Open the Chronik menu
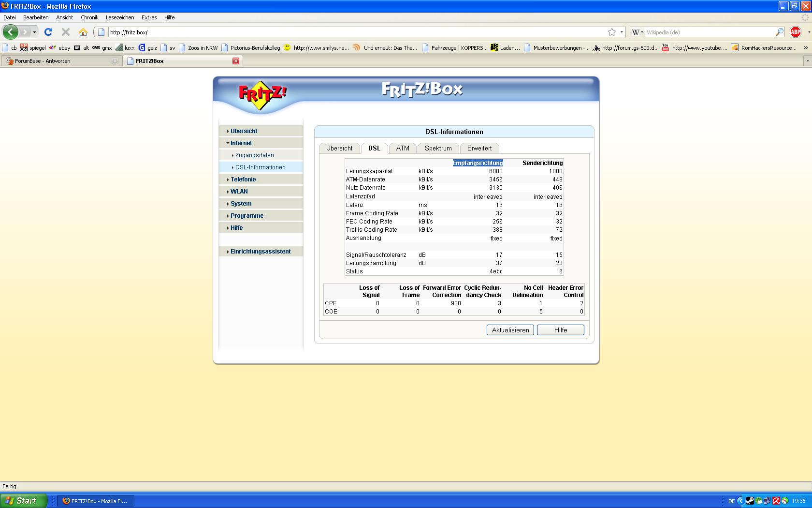 click(89, 17)
